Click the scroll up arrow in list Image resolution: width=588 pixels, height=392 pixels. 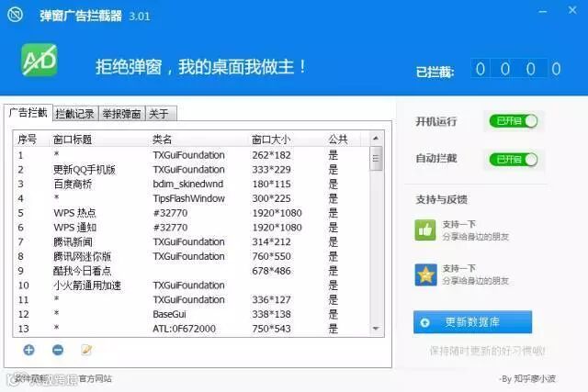pyautogui.click(x=376, y=139)
